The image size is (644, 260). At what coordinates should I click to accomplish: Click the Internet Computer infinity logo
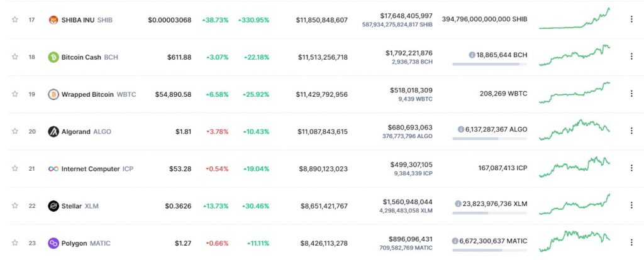pos(53,169)
